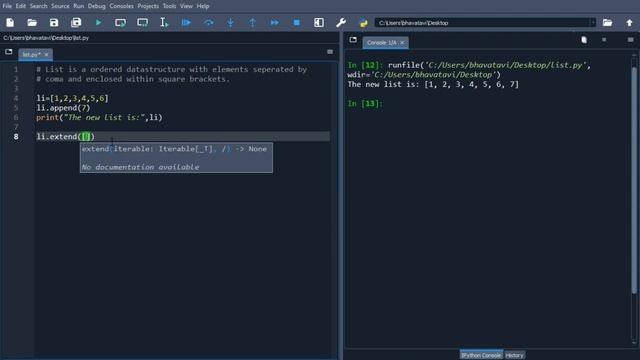Run current cell icon
This screenshot has width=640, height=360.
coord(120,23)
